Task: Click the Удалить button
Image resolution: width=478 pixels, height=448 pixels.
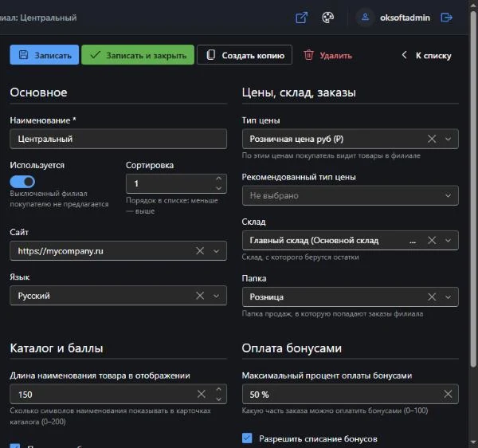Action: tap(328, 55)
